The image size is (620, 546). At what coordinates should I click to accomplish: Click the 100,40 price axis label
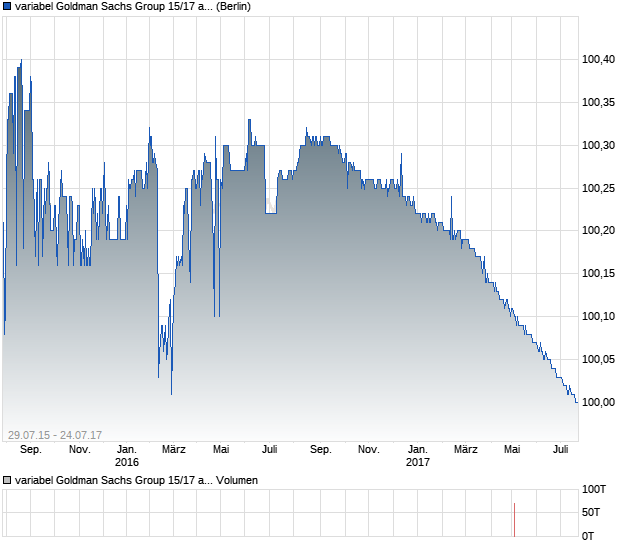pos(598,59)
